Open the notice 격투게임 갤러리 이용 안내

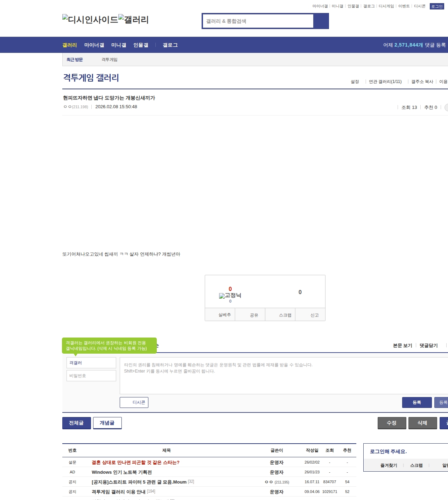[x=119, y=492]
